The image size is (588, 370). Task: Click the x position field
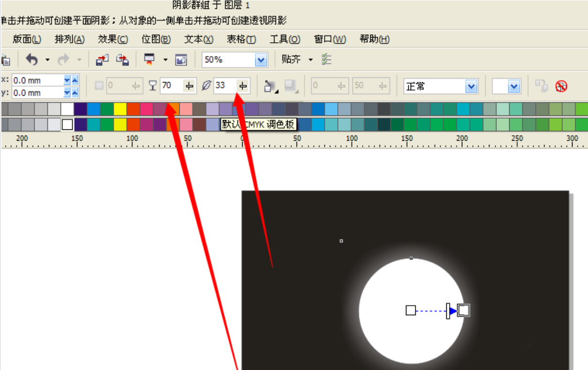(x=38, y=80)
